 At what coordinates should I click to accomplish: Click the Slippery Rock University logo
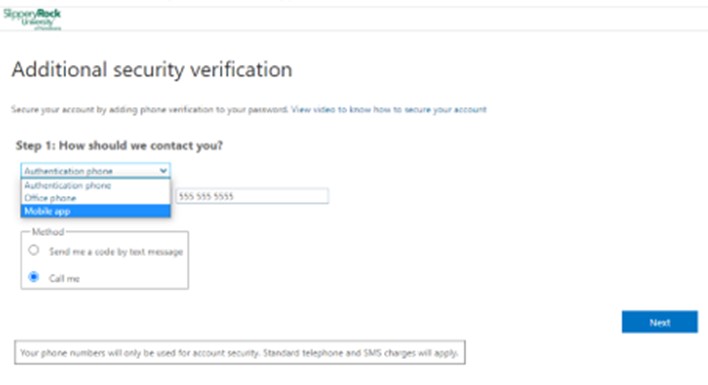pyautogui.click(x=32, y=19)
